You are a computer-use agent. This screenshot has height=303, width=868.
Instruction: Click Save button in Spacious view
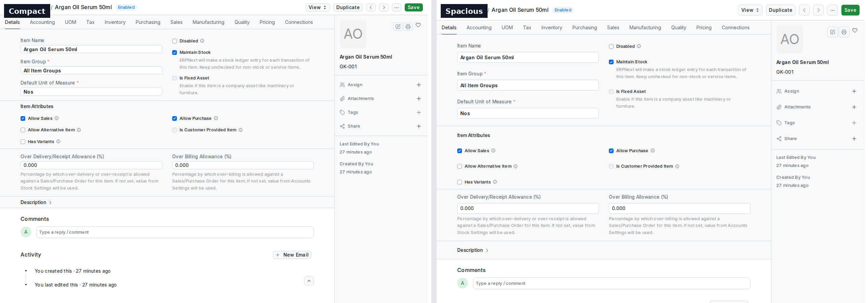(x=850, y=10)
